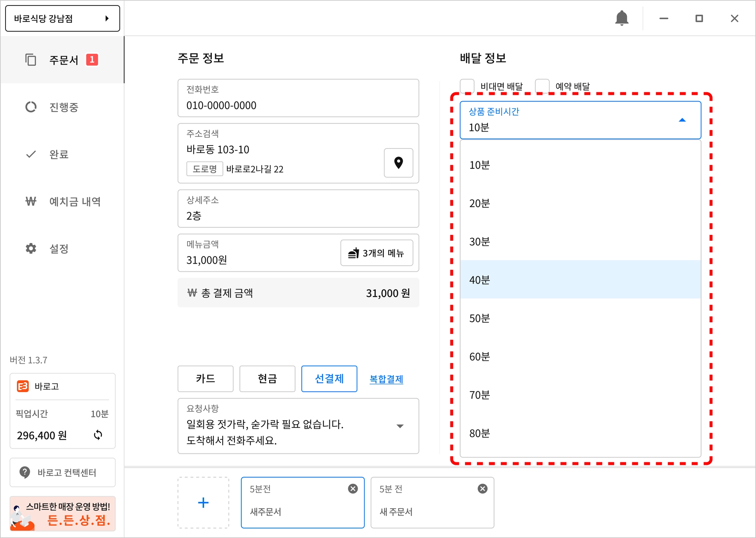The height and width of the screenshot is (538, 756).
Task: Close the second 새 주문서 tab
Action: click(482, 489)
